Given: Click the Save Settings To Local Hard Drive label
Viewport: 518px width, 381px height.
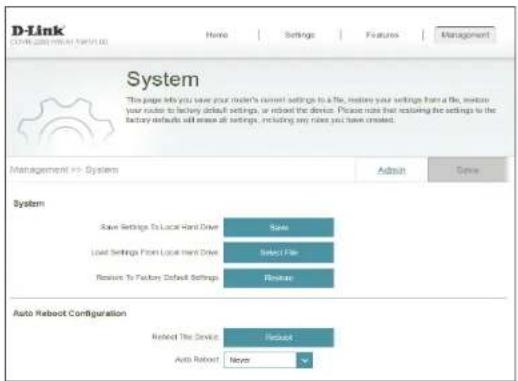Looking at the screenshot, I should 159,227.
